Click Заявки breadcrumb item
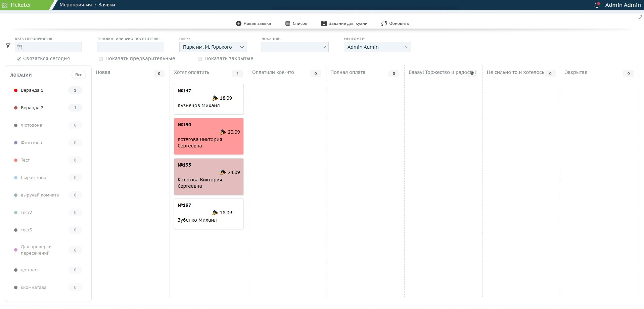Viewport: 644px width, 309px height. pos(107,5)
